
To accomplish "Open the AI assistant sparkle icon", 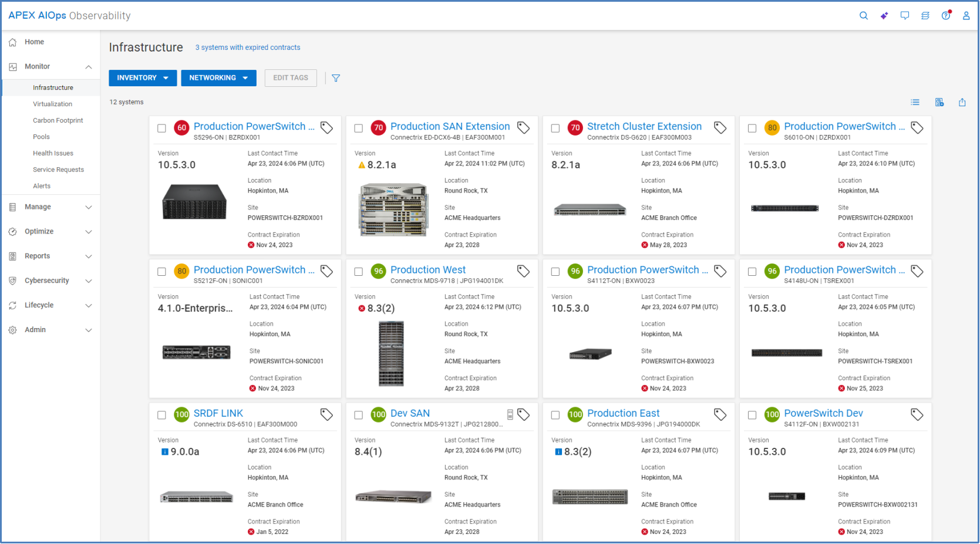I will [884, 16].
